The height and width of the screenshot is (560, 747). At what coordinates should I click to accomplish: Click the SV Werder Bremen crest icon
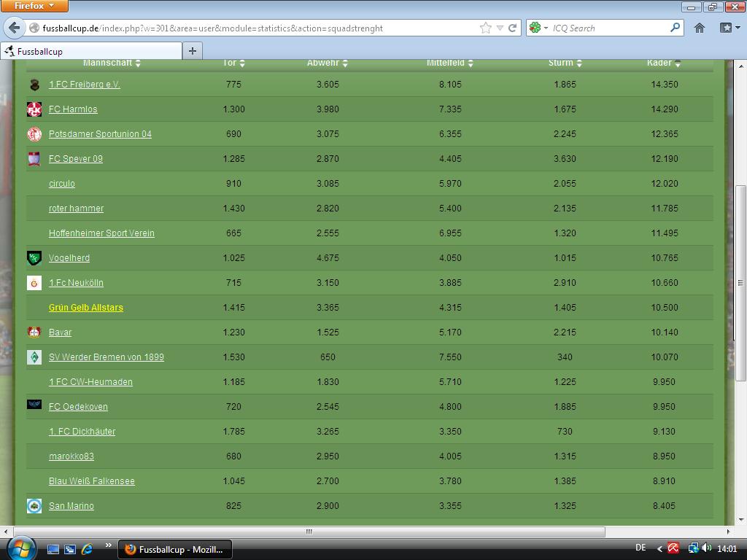click(x=34, y=357)
